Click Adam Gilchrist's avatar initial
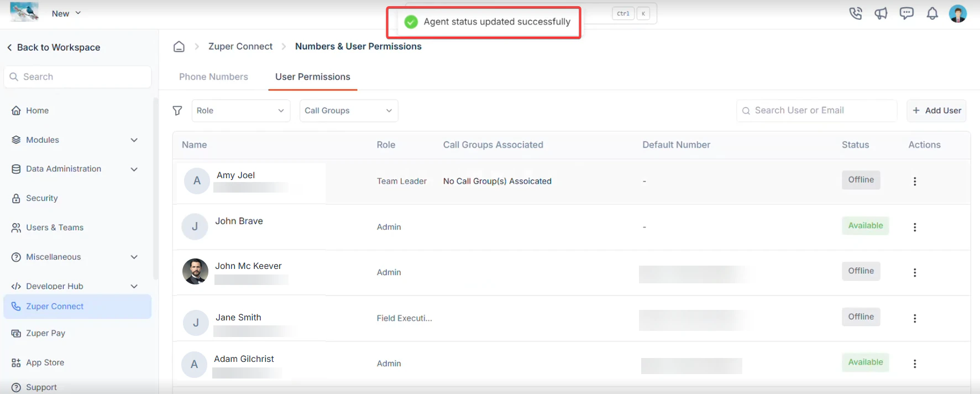This screenshot has height=394, width=980. pos(194,364)
